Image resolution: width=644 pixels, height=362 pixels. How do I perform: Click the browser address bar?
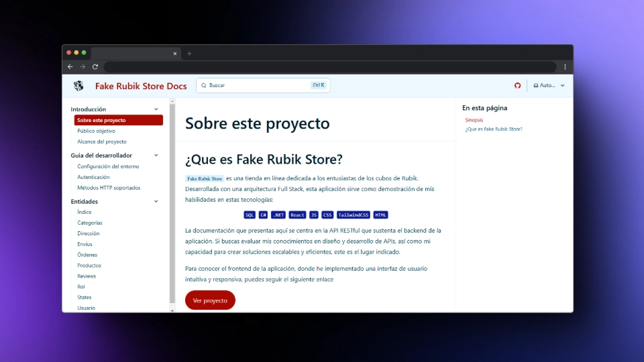coord(330,66)
